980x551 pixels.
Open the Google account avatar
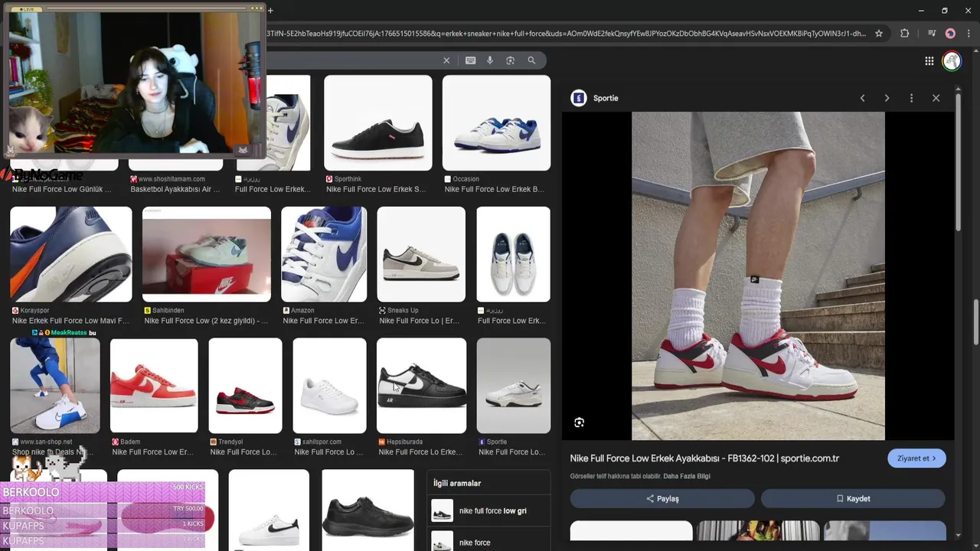[952, 61]
